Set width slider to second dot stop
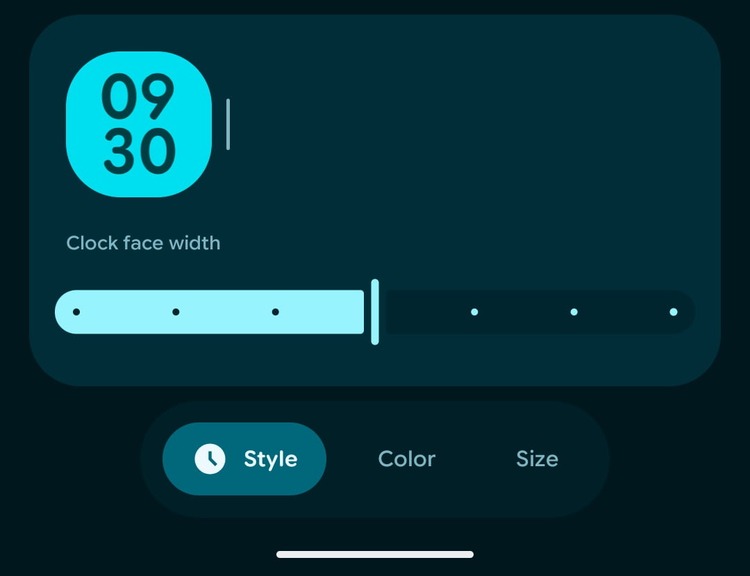The image size is (750, 576). coord(176,312)
